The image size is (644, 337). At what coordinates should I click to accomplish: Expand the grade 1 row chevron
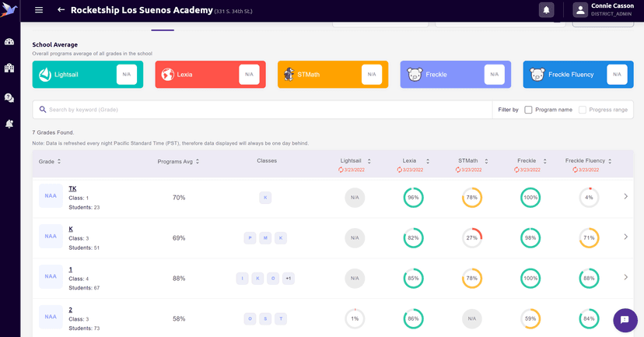[625, 277]
